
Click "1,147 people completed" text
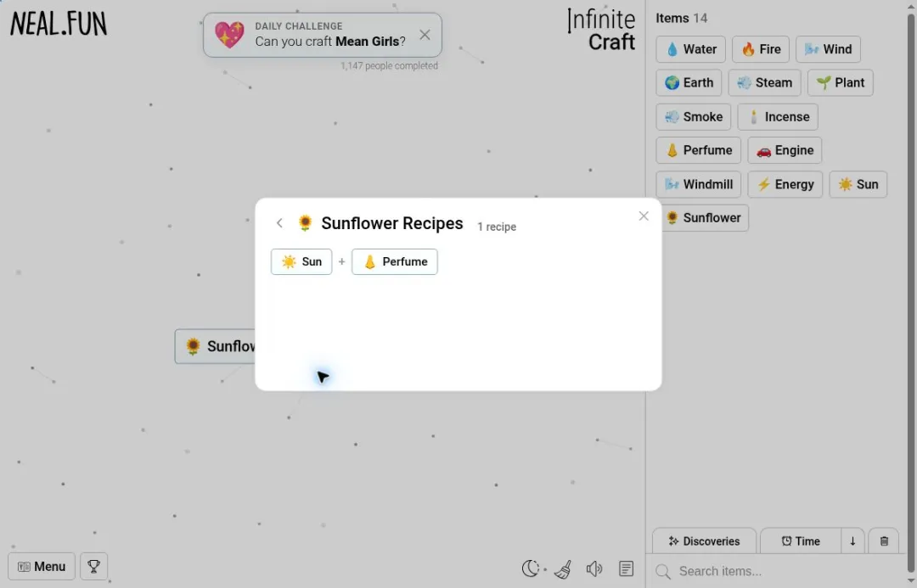(390, 65)
